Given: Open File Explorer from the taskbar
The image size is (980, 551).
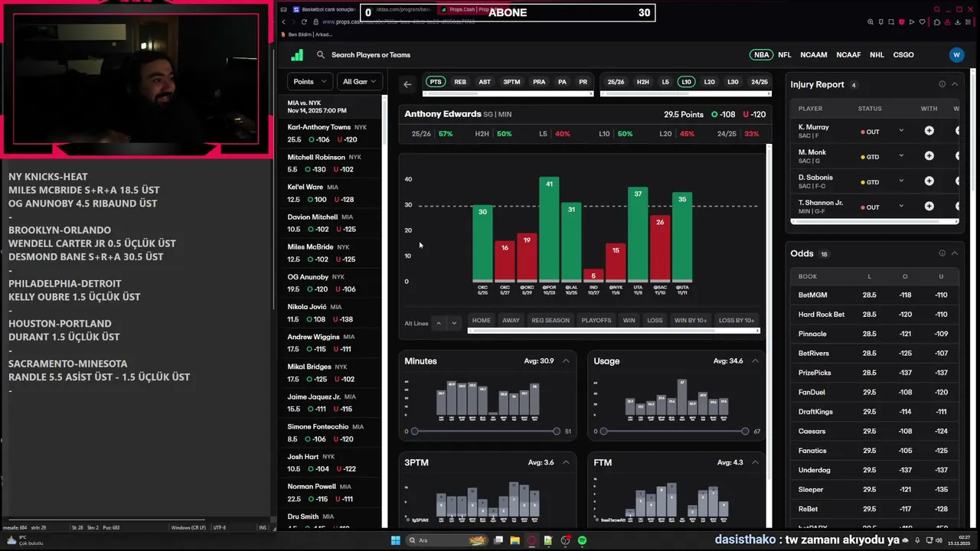Looking at the screenshot, I should tap(515, 540).
